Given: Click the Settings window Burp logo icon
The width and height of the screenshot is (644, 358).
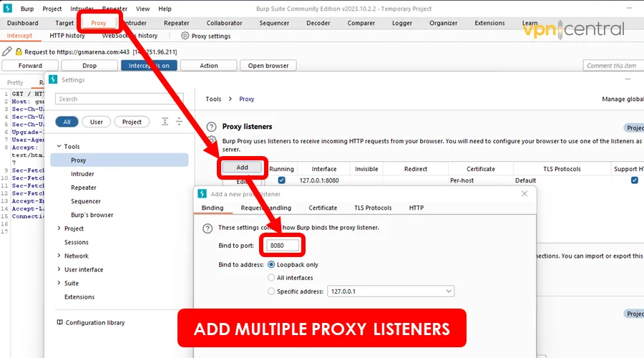Looking at the screenshot, I should [x=53, y=79].
